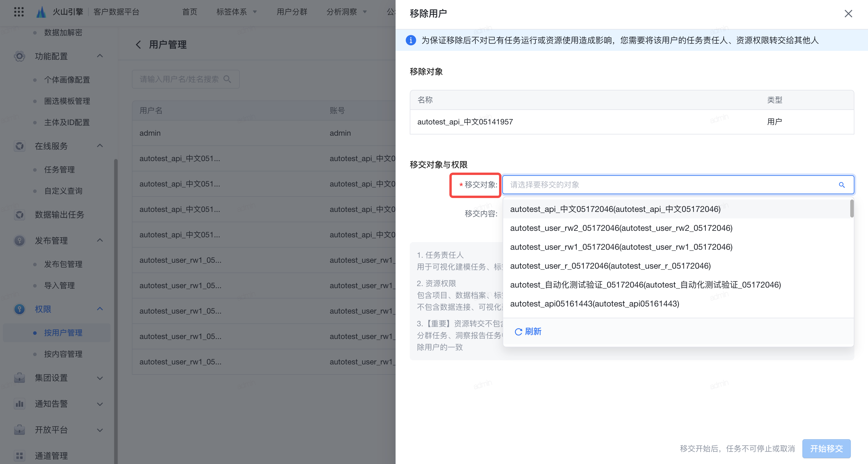Click the user search magnifier icon
868x464 pixels.
[x=227, y=79]
